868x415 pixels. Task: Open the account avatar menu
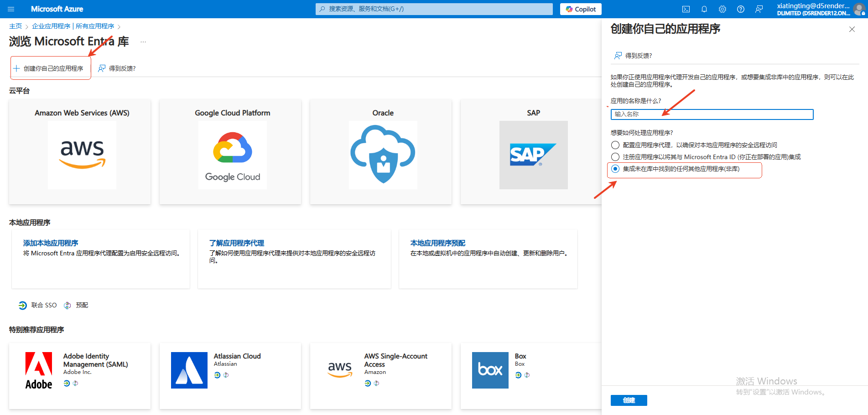point(859,9)
